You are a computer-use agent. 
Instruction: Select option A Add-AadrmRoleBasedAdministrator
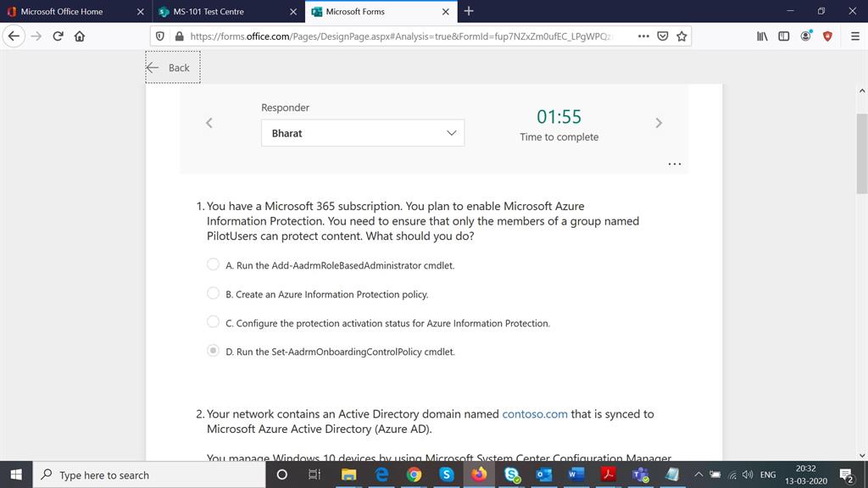pyautogui.click(x=213, y=264)
